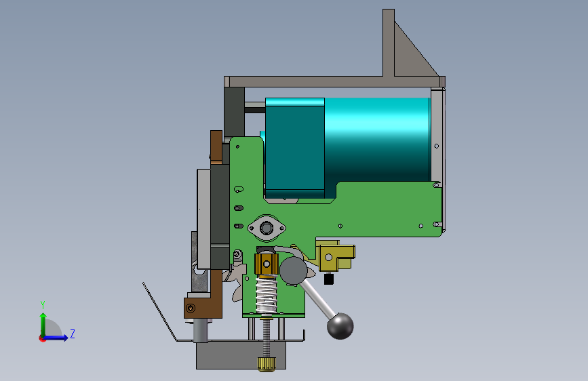This screenshot has width=588, height=381.
Task: Select the dark grey vertical column under the frame
Action: (x=235, y=113)
